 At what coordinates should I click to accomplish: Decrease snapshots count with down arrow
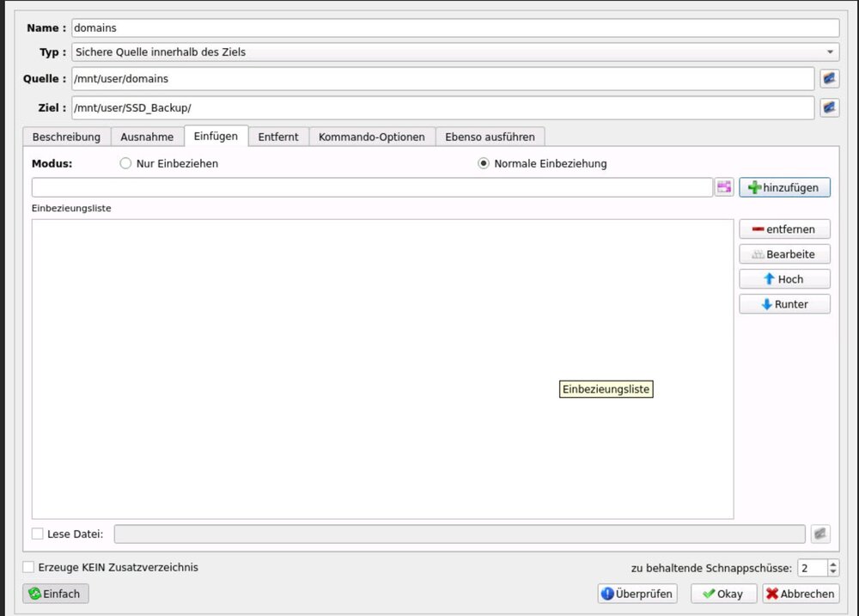(x=833, y=572)
